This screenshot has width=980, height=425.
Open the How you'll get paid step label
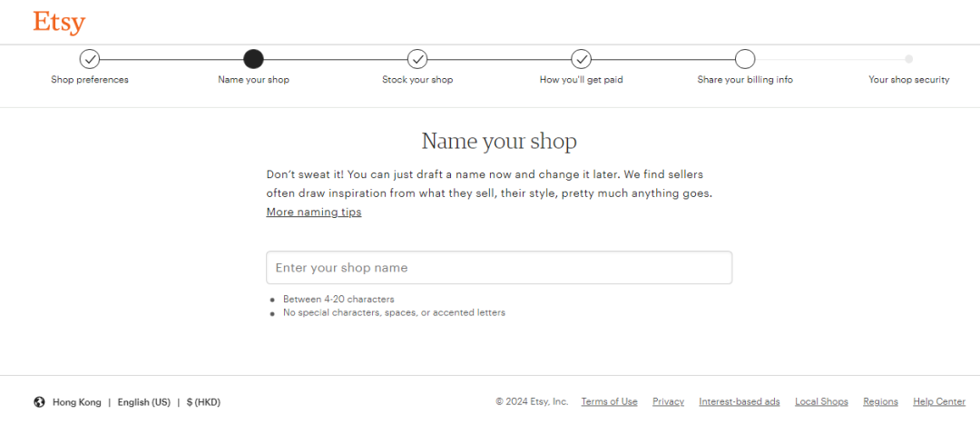(582, 80)
